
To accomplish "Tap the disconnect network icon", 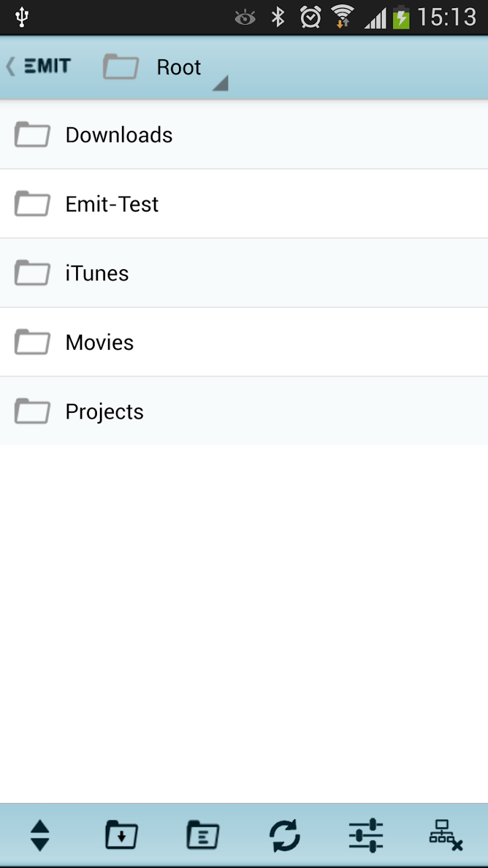I will coord(446,835).
